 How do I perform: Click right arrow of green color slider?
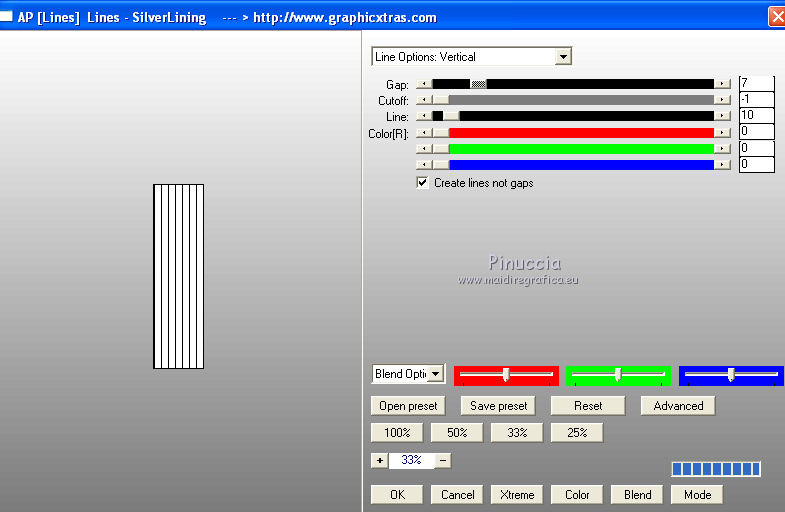click(x=722, y=149)
